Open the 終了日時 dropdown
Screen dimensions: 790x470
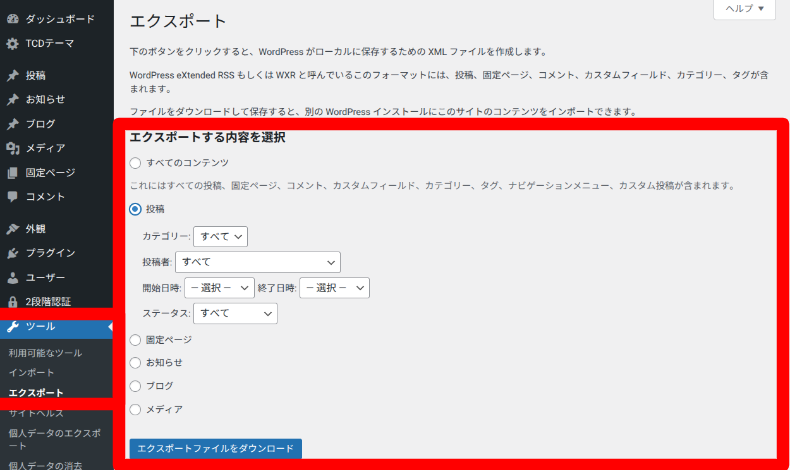click(x=335, y=288)
